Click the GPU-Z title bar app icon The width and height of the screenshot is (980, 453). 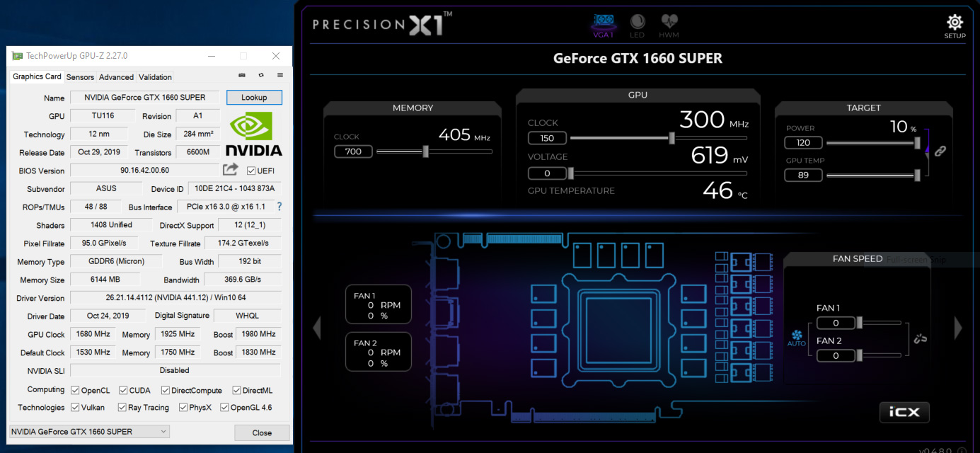pyautogui.click(x=17, y=56)
